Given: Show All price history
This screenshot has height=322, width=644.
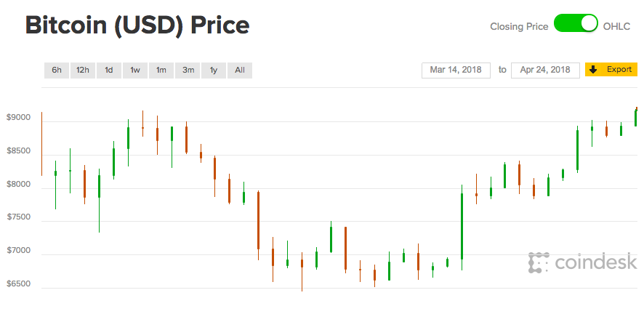Looking at the screenshot, I should [240, 70].
